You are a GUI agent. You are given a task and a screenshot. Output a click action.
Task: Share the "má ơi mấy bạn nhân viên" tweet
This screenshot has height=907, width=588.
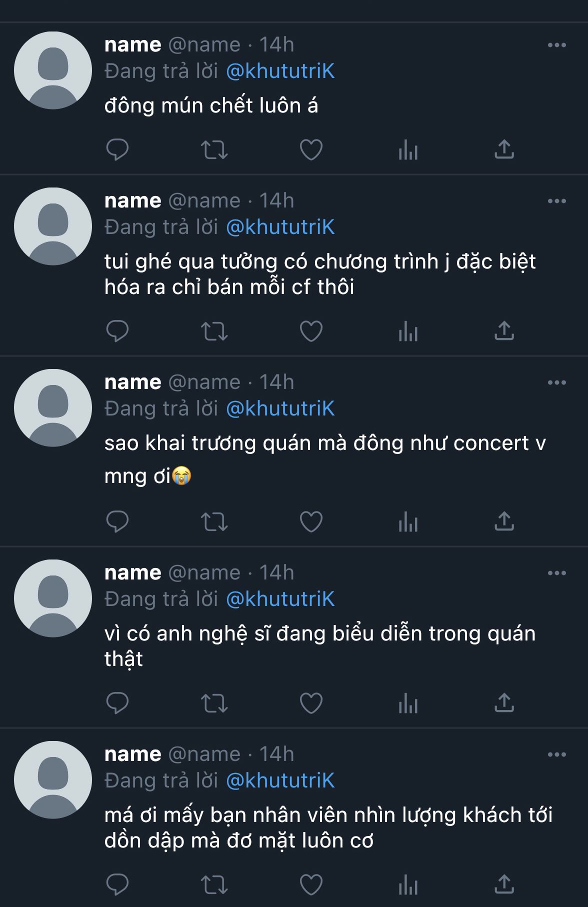(x=504, y=884)
